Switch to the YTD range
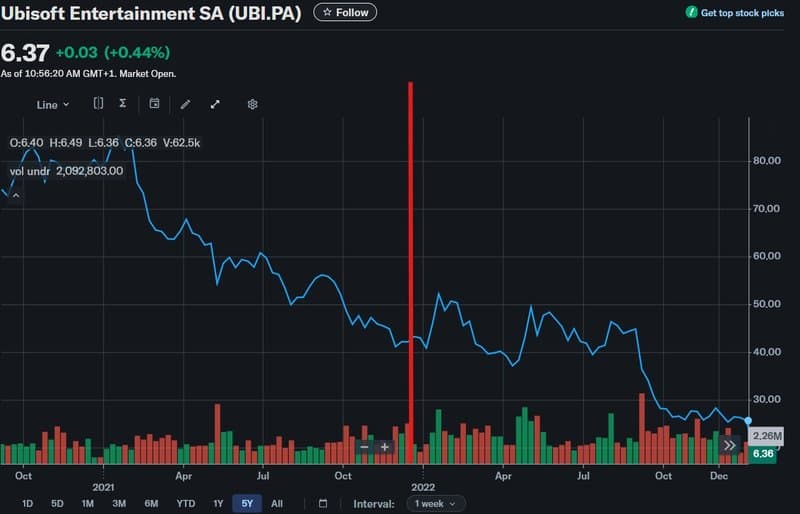 point(185,503)
